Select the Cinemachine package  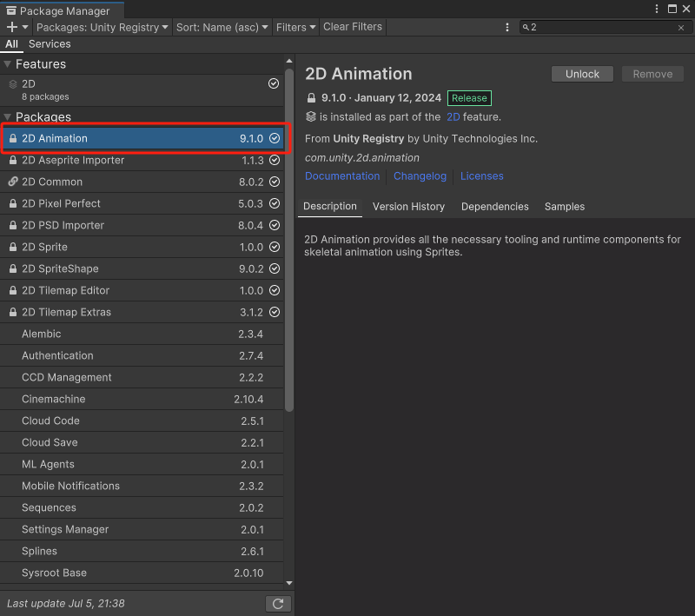coord(142,399)
